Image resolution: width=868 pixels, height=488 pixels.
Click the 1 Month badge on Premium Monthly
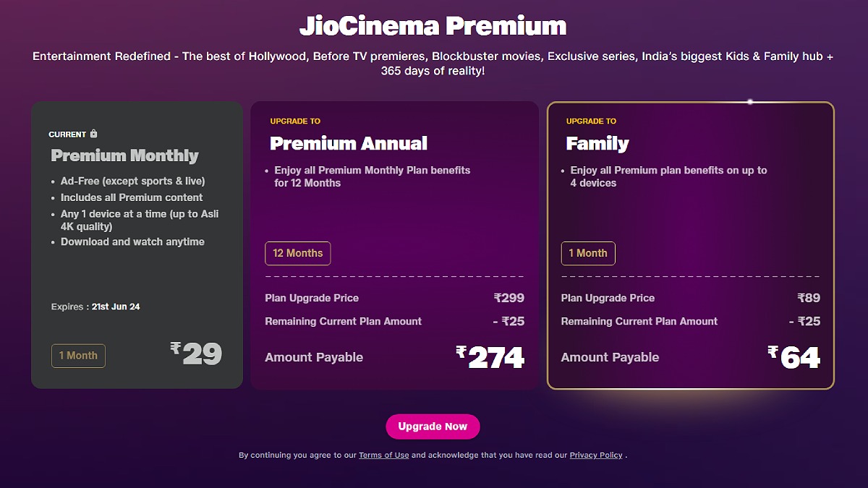tap(78, 356)
